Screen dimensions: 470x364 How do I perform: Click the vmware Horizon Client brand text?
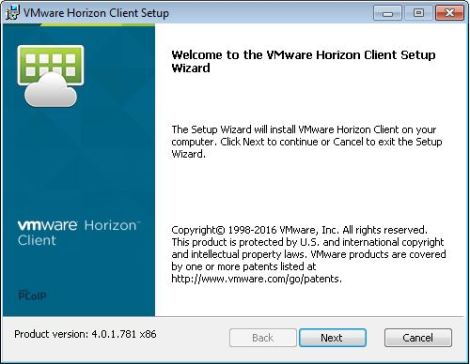tap(79, 233)
